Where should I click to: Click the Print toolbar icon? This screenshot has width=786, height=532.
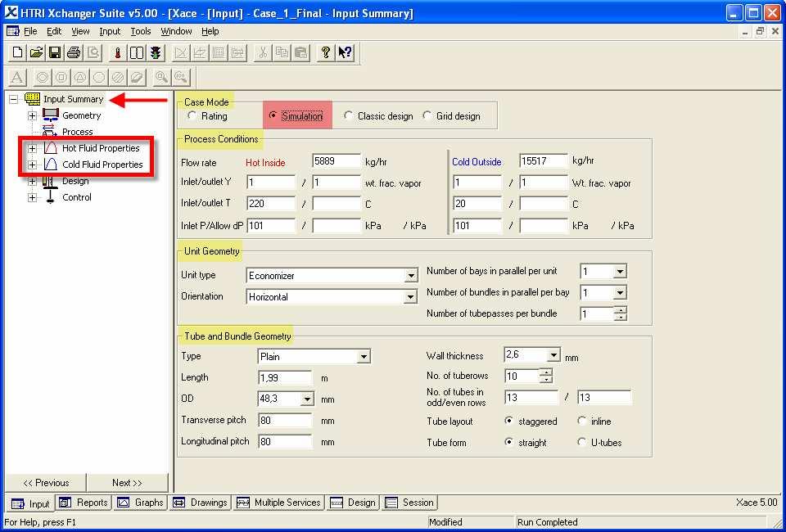tap(74, 52)
